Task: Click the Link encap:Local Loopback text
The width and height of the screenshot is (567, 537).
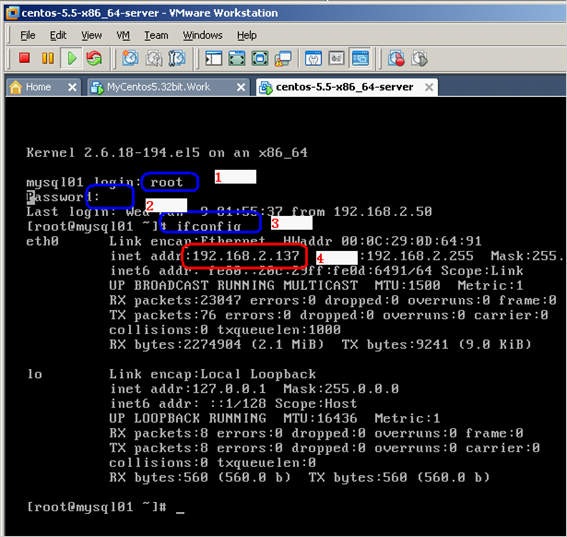Action: pos(213,374)
